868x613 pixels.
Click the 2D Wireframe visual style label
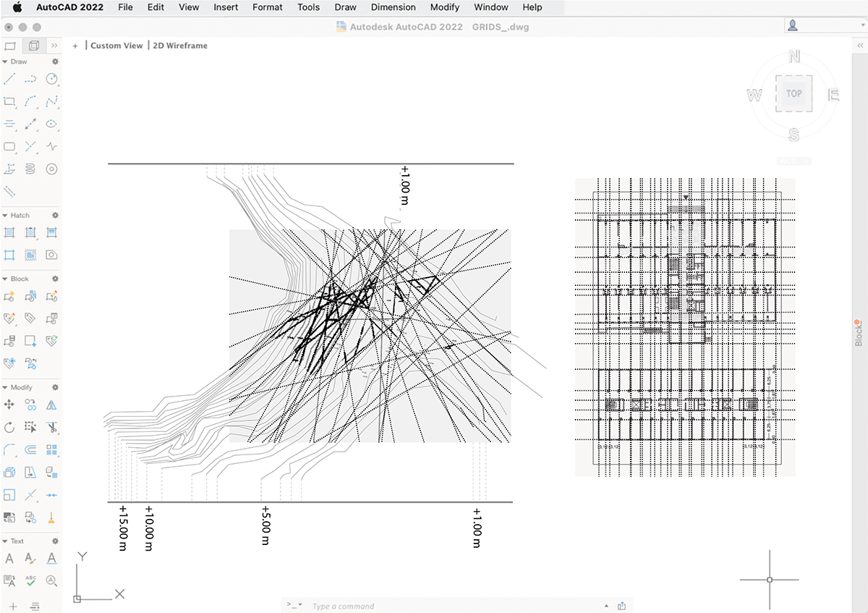coord(180,46)
